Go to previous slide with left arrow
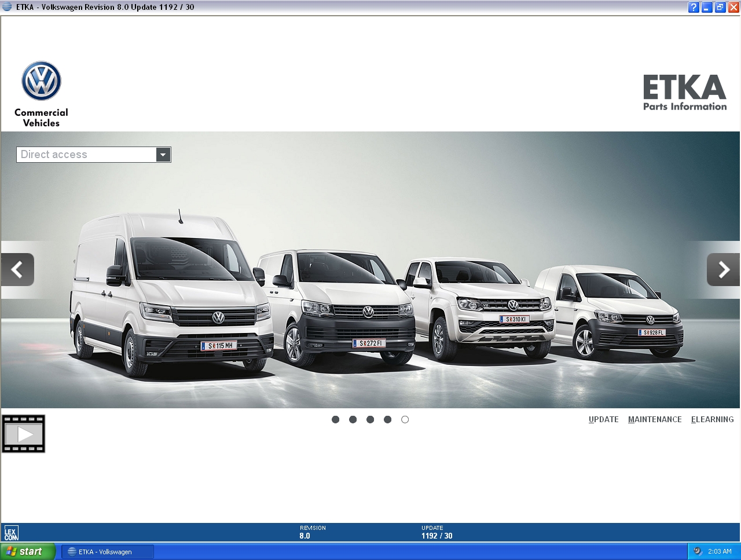This screenshot has width=741, height=560. click(x=17, y=269)
